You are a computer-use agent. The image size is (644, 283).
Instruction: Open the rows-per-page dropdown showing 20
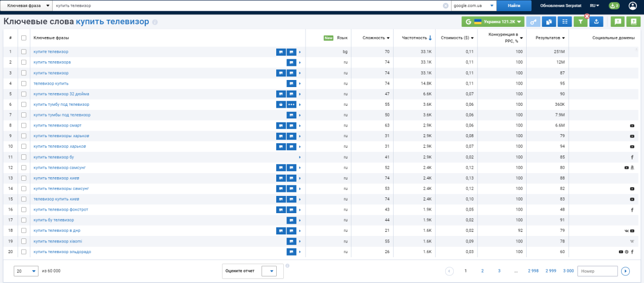click(x=26, y=271)
